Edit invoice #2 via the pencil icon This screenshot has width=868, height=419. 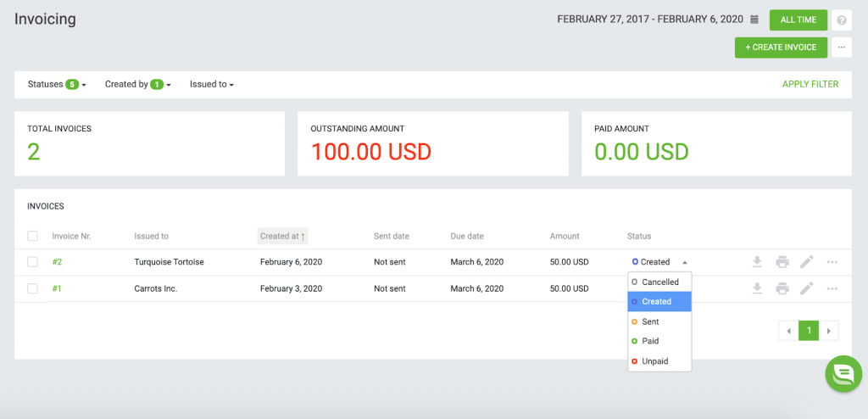coord(807,261)
